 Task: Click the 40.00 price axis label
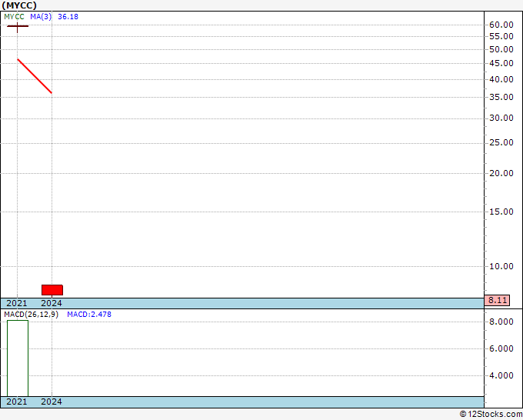(501, 79)
